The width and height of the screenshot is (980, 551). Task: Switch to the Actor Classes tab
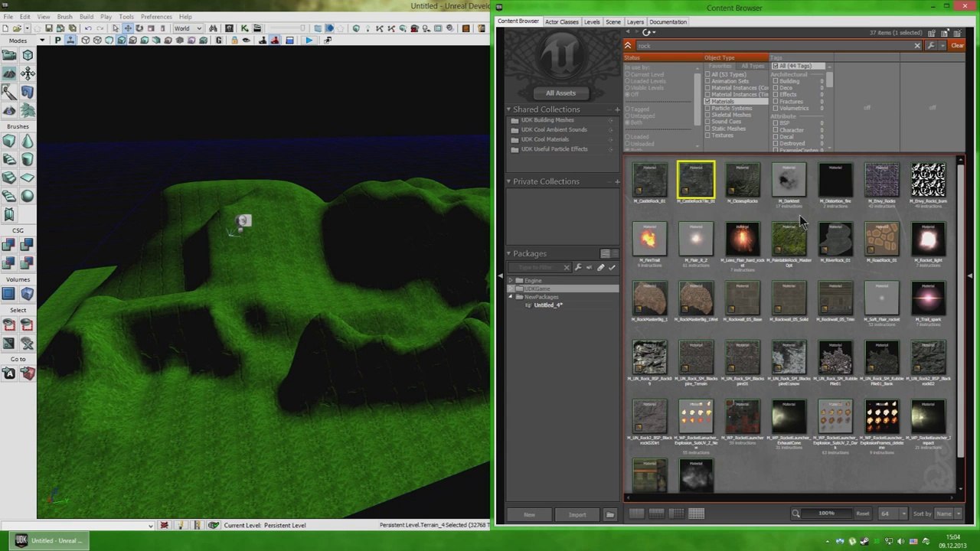pyautogui.click(x=561, y=21)
